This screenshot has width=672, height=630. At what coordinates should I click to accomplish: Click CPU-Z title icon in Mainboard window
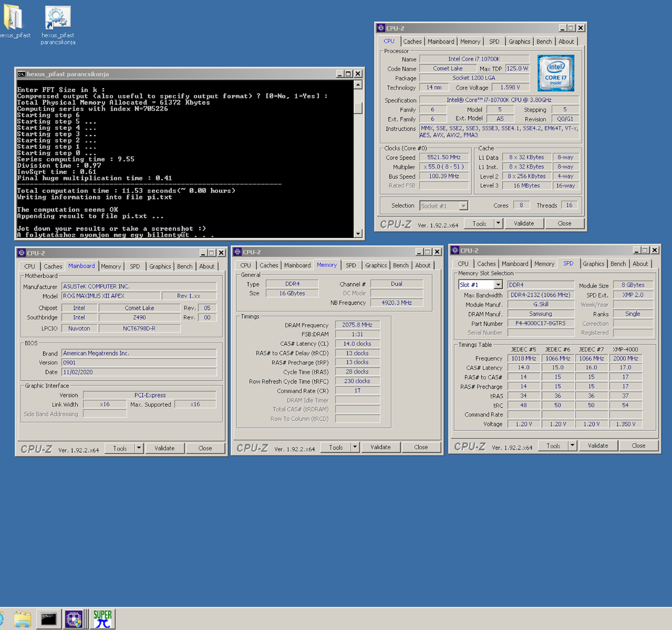tap(22, 253)
